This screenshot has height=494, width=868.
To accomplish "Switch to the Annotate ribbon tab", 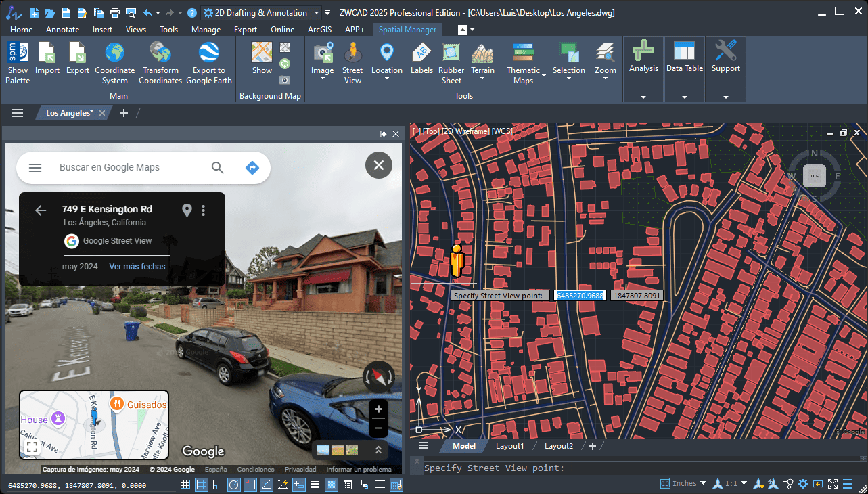I will 62,29.
